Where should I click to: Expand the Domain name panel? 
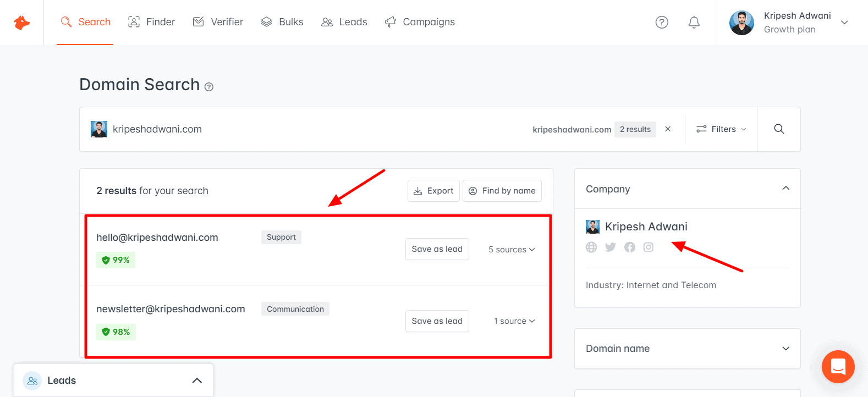click(687, 349)
